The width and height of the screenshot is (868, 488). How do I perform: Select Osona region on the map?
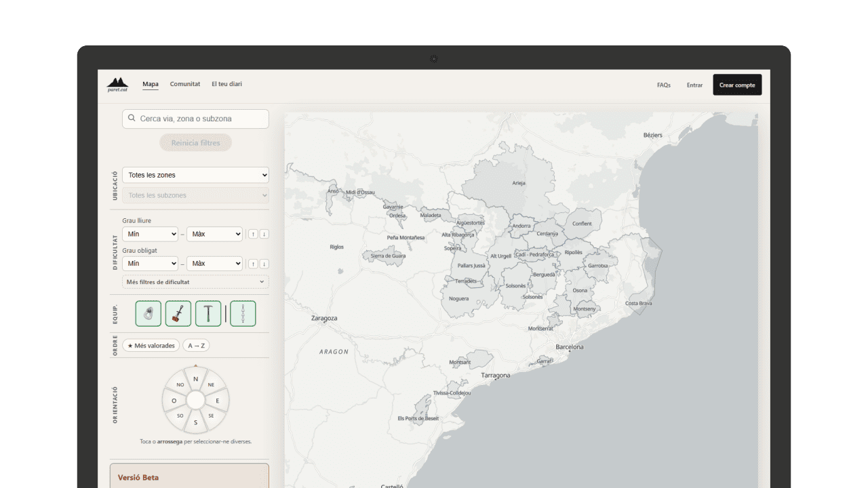click(580, 290)
